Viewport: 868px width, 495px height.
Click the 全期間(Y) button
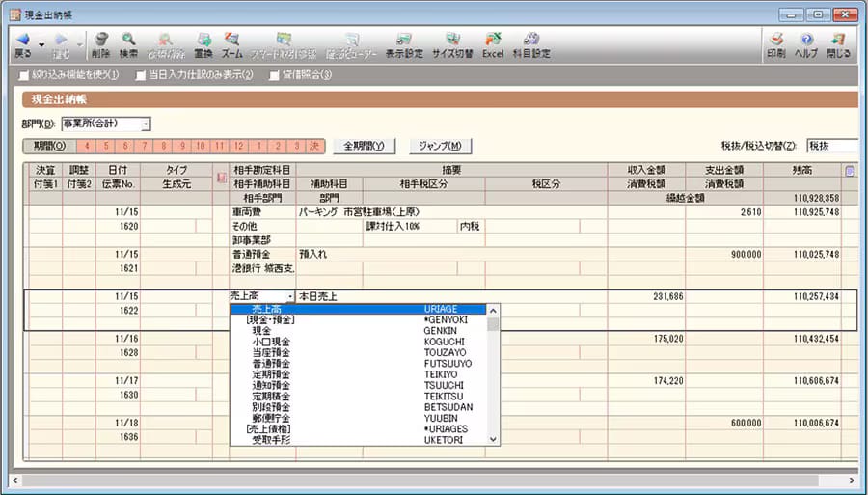[364, 146]
